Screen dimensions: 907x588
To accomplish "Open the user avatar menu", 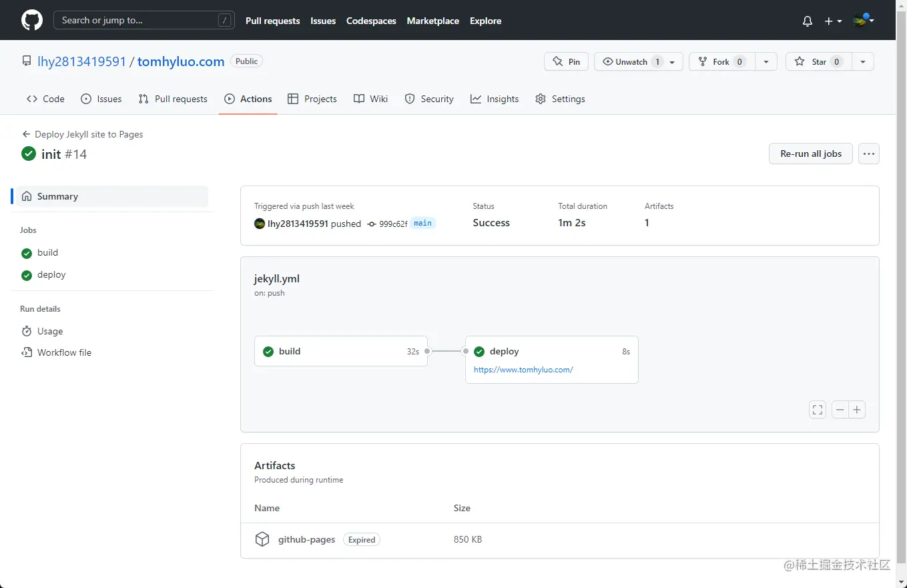I will 864,20.
